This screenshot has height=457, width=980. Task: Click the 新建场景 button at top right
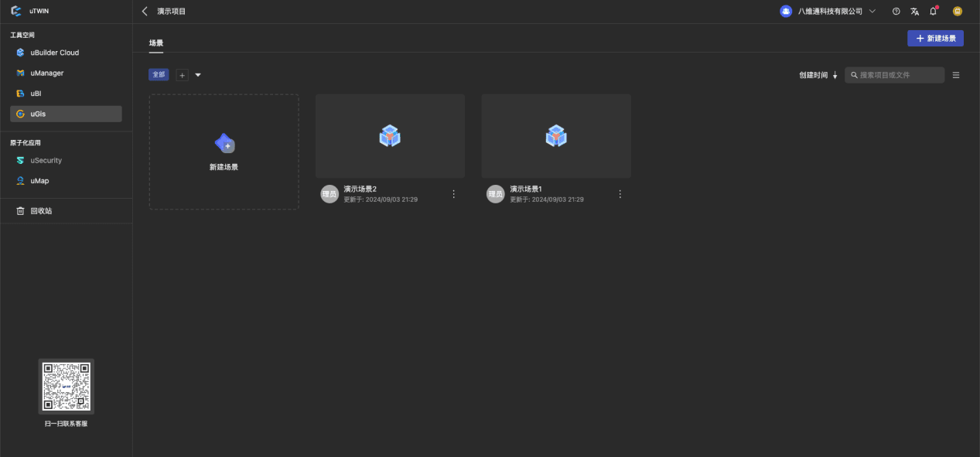tap(935, 39)
